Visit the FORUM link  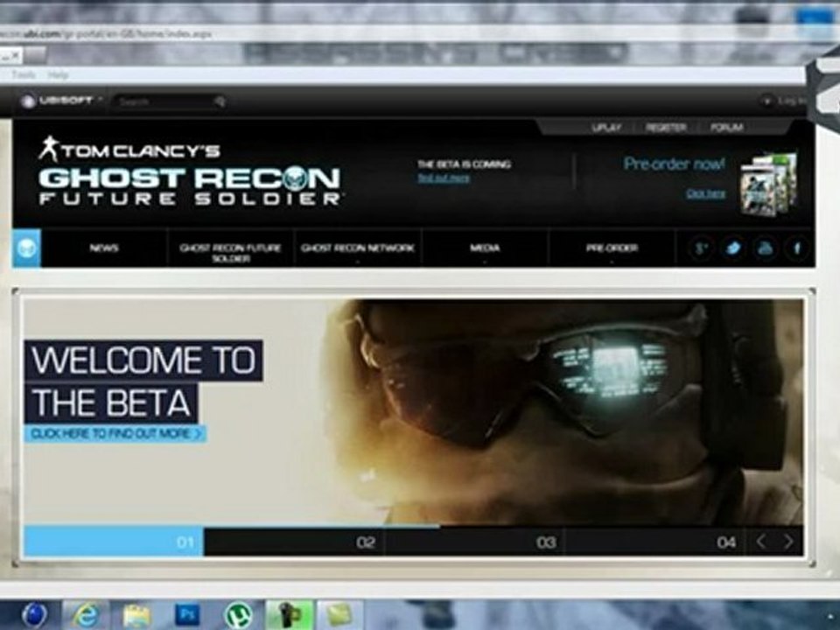[726, 128]
